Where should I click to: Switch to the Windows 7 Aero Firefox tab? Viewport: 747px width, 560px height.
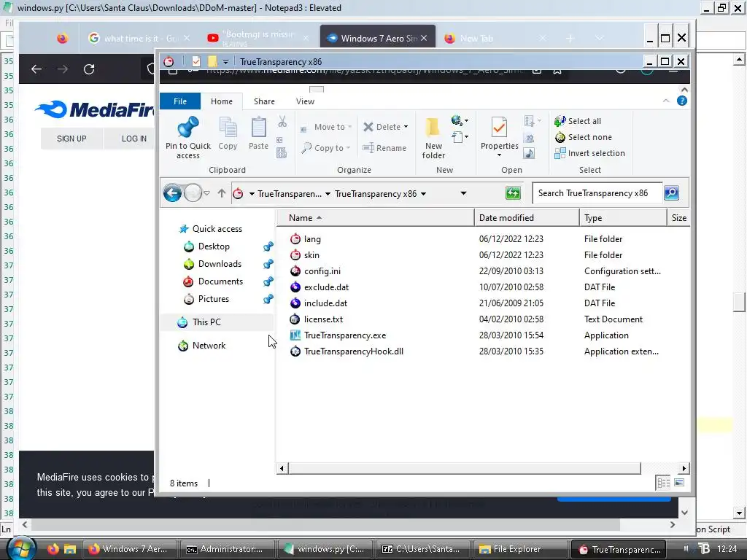[x=378, y=38]
